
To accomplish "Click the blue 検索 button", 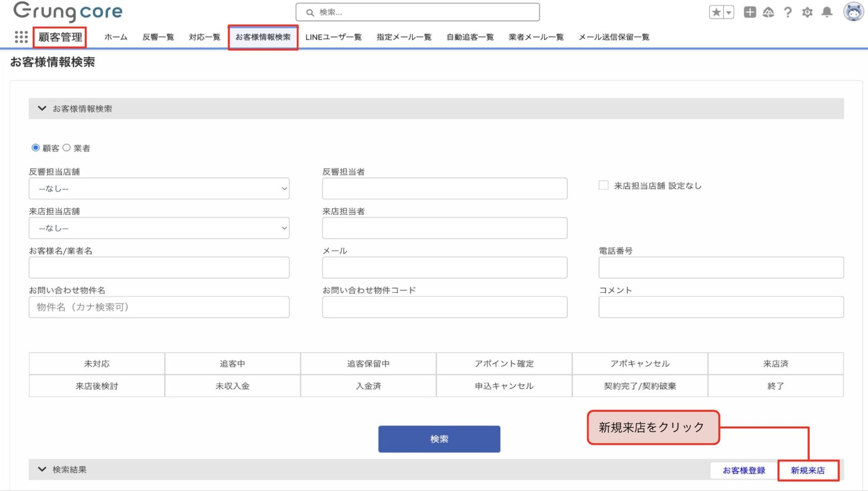I will (x=439, y=439).
